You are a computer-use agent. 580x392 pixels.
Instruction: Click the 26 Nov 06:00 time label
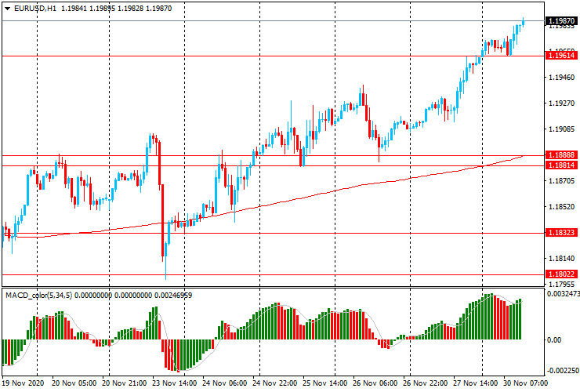coord(375,383)
